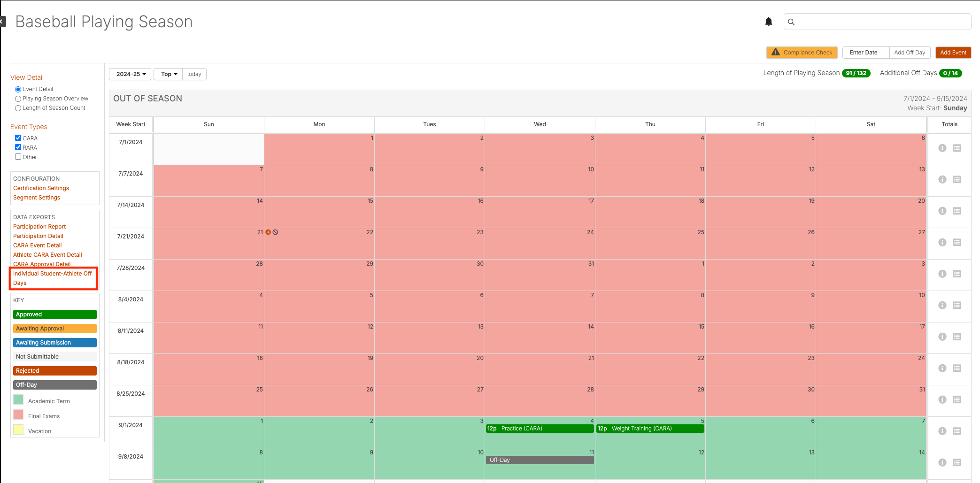
Task: Open the 2024-25 year dropdown
Action: tap(131, 74)
